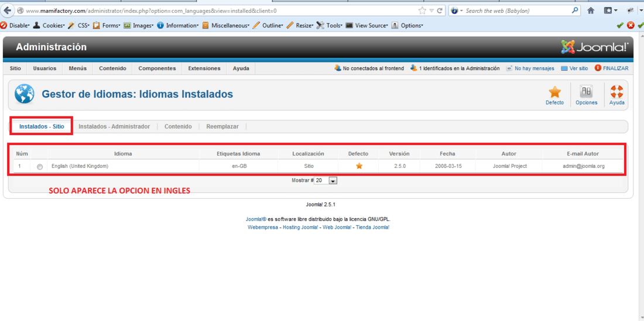Click the Defecto star toolbar button

[x=554, y=95]
